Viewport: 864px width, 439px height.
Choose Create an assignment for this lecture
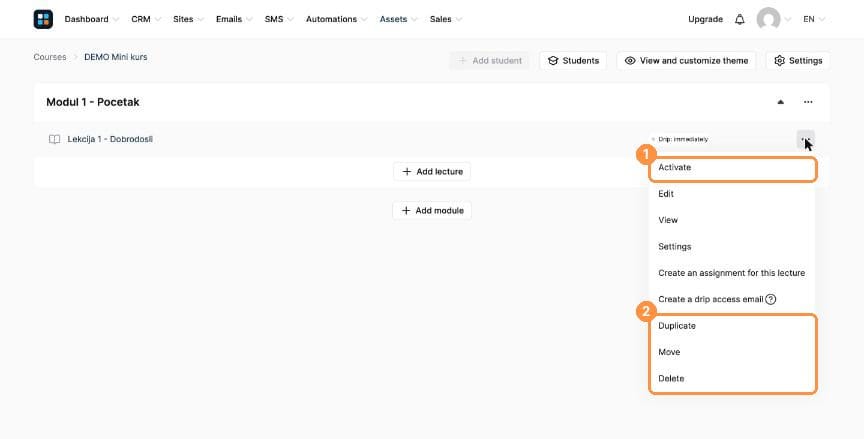click(732, 273)
